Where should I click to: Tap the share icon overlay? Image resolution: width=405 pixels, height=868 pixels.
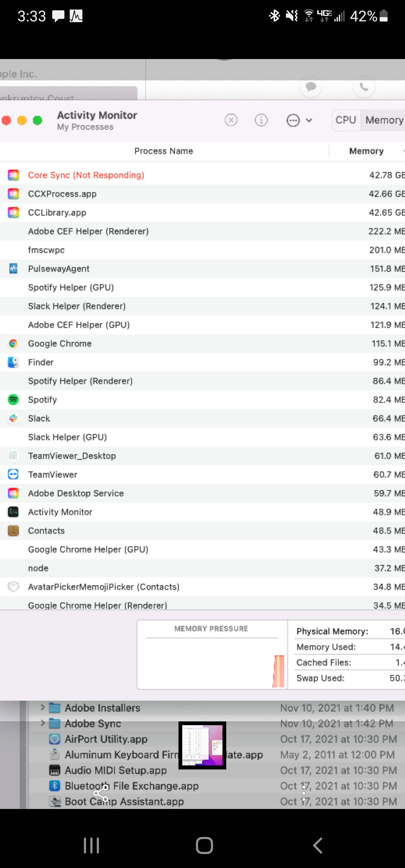click(x=101, y=793)
